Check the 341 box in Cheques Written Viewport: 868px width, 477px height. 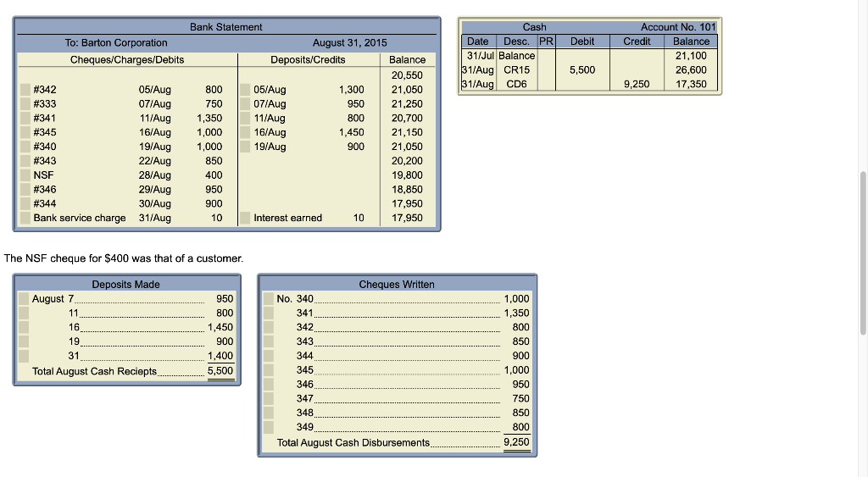coord(269,313)
